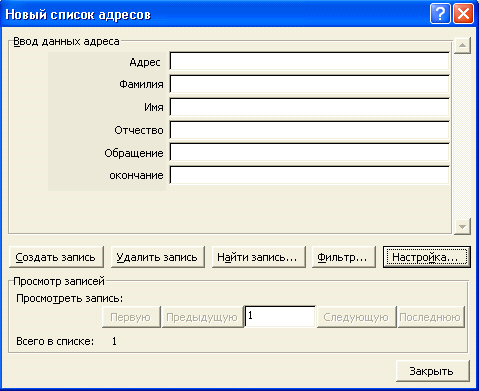Click the help question mark icon in title bar
The width and height of the screenshot is (479, 391).
tap(440, 14)
